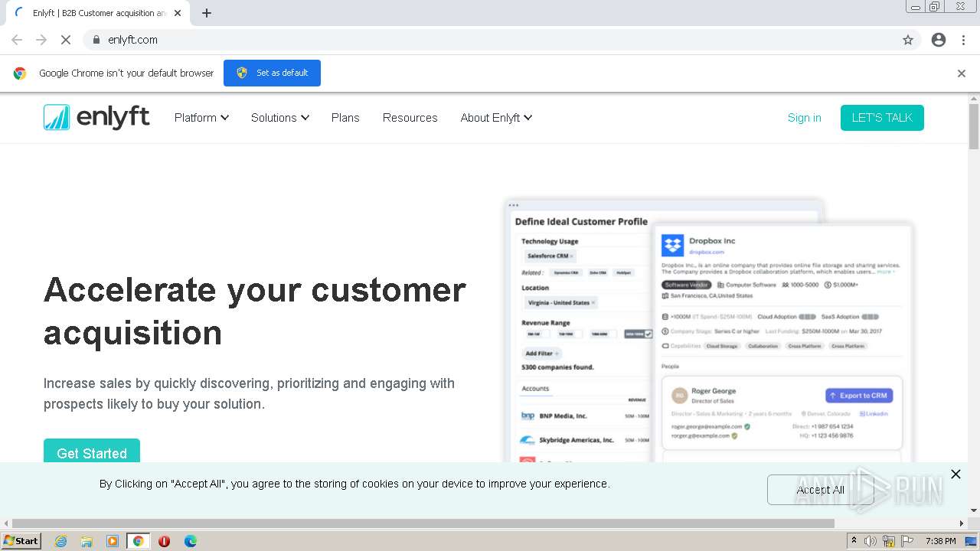Click the volume icon in system tray
This screenshot has width=980, height=551.
point(871,541)
